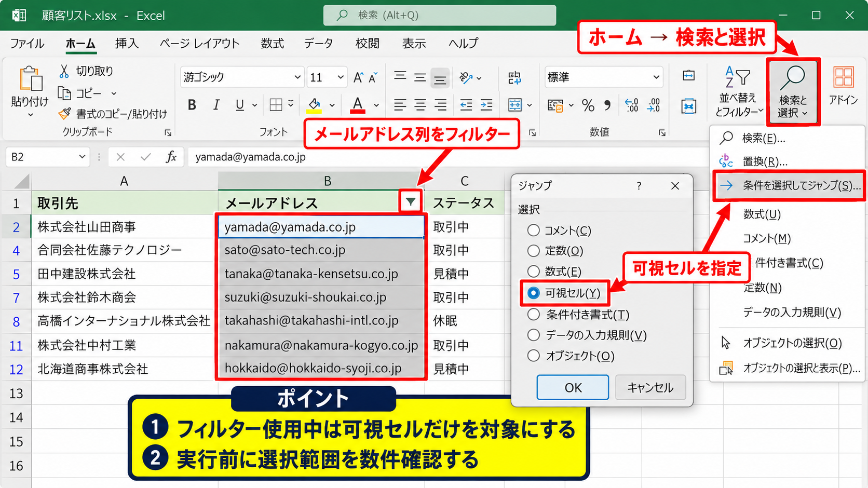Click the Wrap Text icon
868x488 pixels.
point(514,78)
